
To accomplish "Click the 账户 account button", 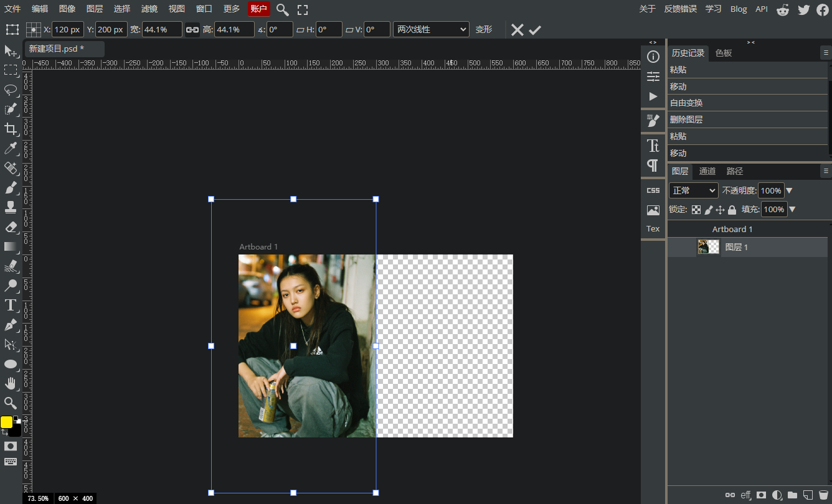I will click(x=259, y=9).
